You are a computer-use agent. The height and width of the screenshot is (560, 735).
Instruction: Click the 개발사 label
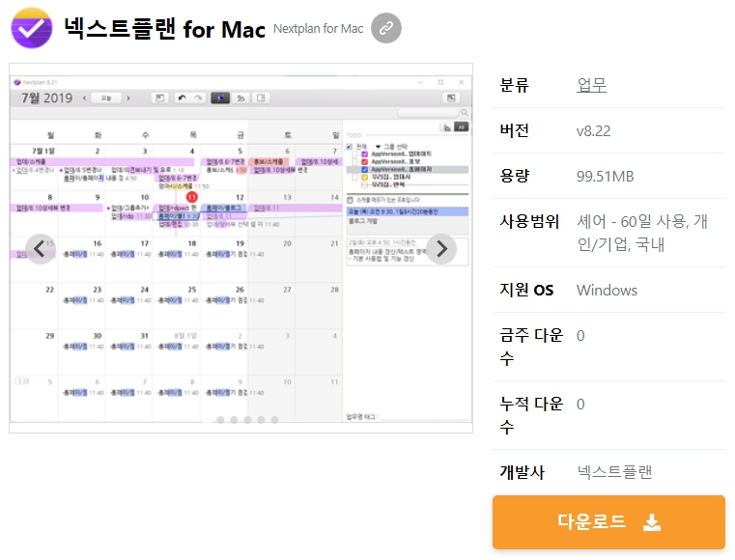pyautogui.click(x=522, y=472)
